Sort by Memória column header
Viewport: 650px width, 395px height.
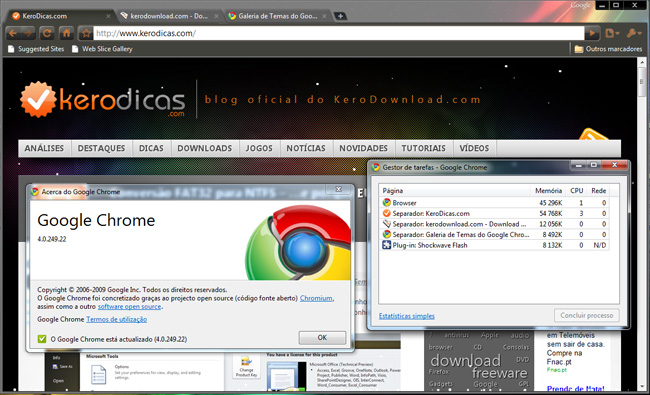tap(548, 191)
